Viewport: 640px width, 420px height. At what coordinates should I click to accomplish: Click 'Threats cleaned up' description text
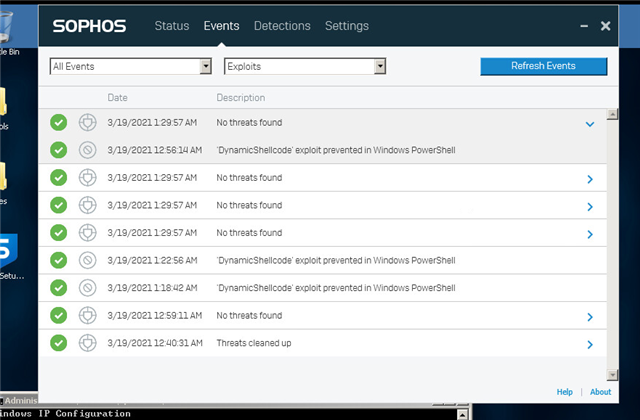254,343
